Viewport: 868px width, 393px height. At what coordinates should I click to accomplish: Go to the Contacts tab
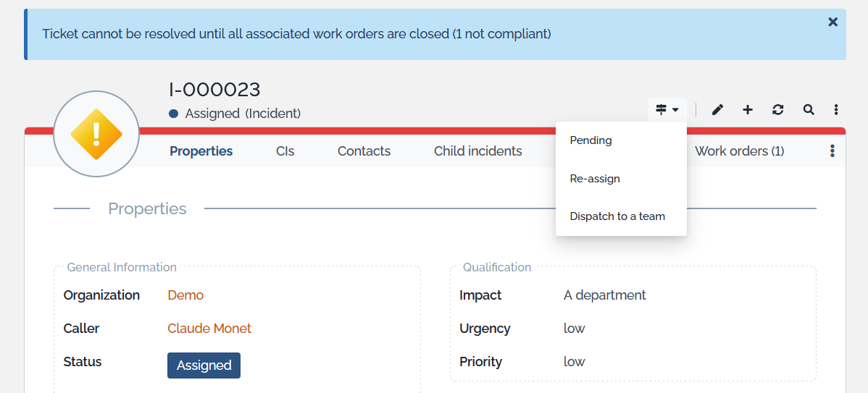(364, 151)
